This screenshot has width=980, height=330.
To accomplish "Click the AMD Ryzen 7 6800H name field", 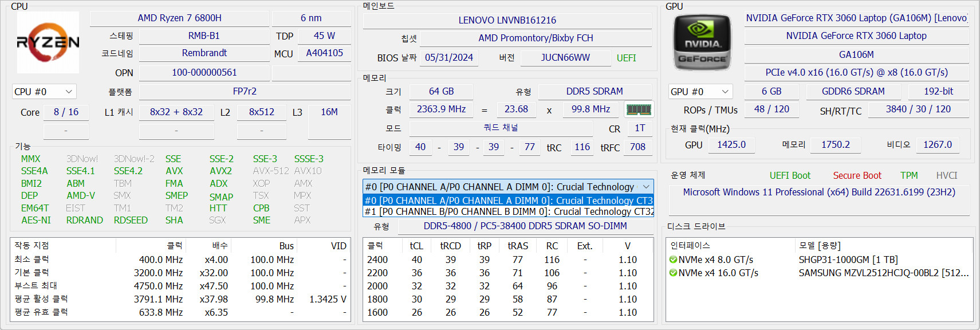I will pyautogui.click(x=179, y=18).
